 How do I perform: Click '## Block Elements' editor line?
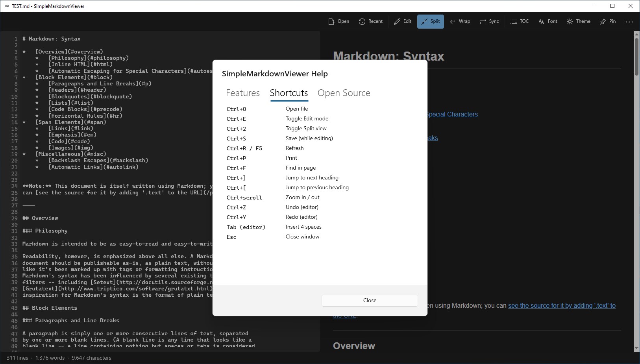50,308
